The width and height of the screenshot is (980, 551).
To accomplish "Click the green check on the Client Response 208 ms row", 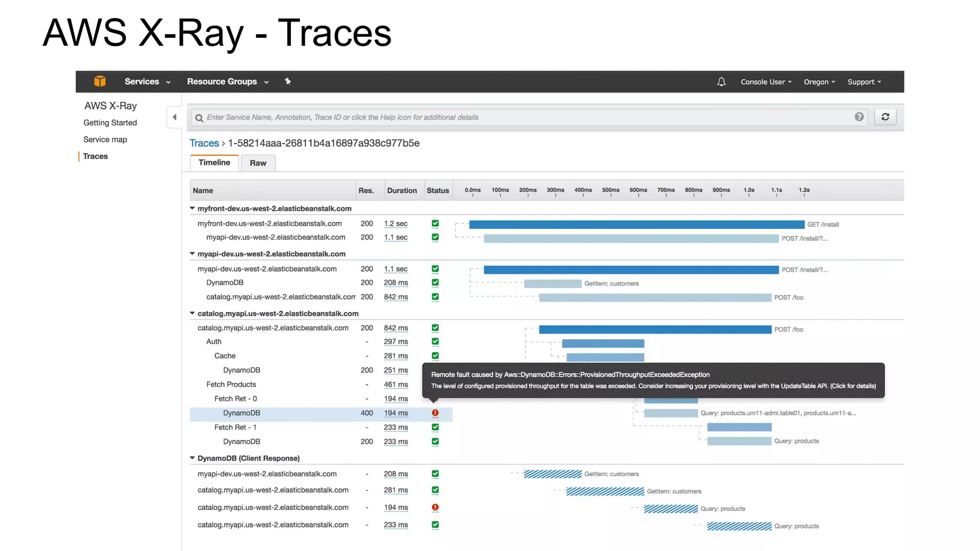I will pyautogui.click(x=435, y=474).
